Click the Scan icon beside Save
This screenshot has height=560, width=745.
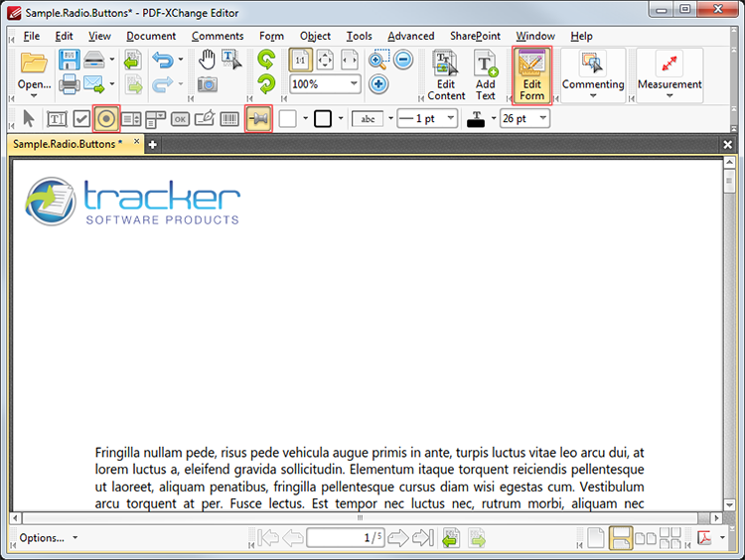(x=94, y=60)
